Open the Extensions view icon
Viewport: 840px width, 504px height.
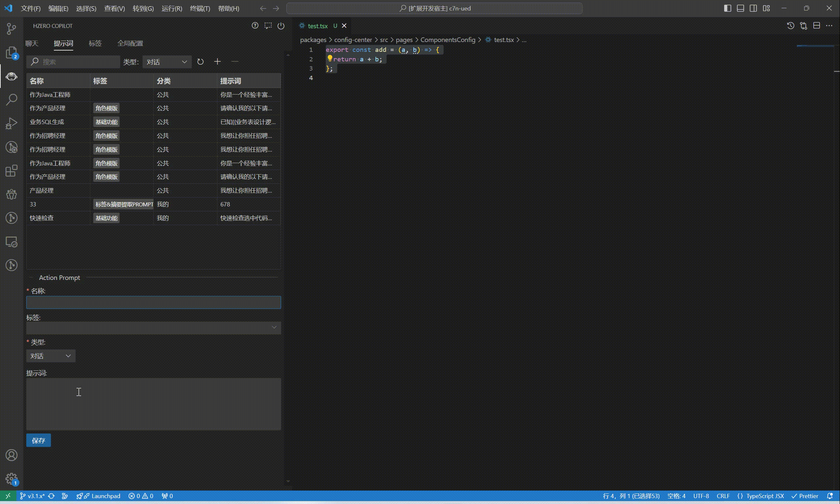click(x=11, y=171)
